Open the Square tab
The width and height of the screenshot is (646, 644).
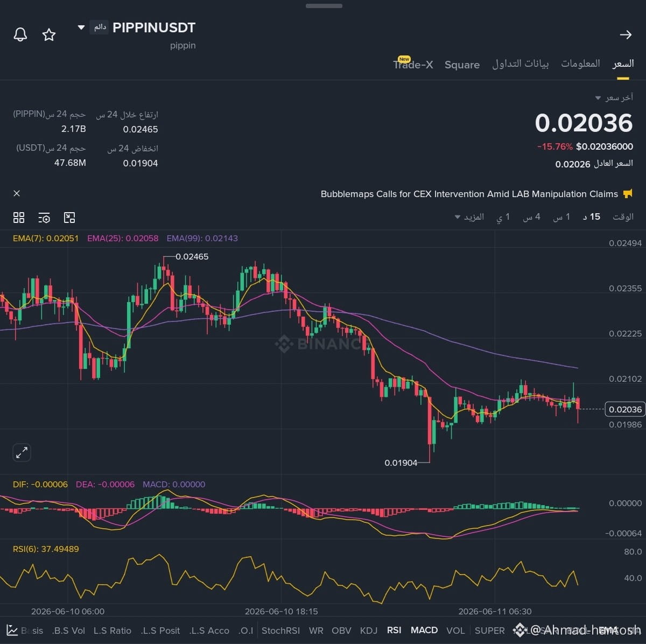point(462,65)
